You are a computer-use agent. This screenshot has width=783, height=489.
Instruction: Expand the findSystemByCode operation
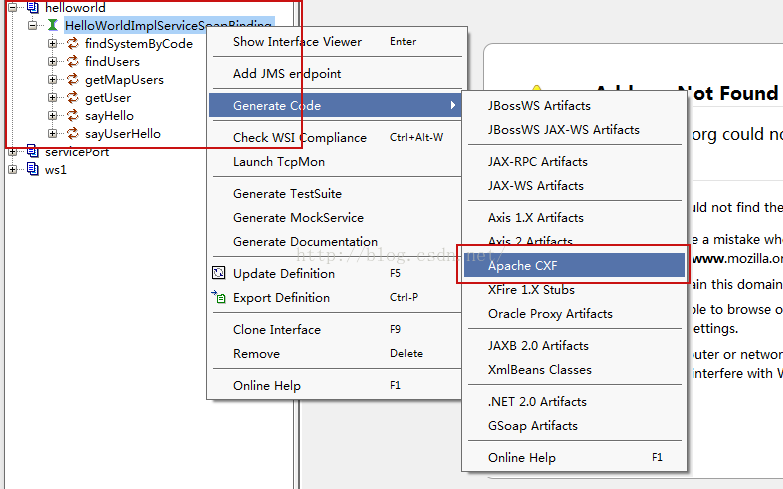coord(52,43)
